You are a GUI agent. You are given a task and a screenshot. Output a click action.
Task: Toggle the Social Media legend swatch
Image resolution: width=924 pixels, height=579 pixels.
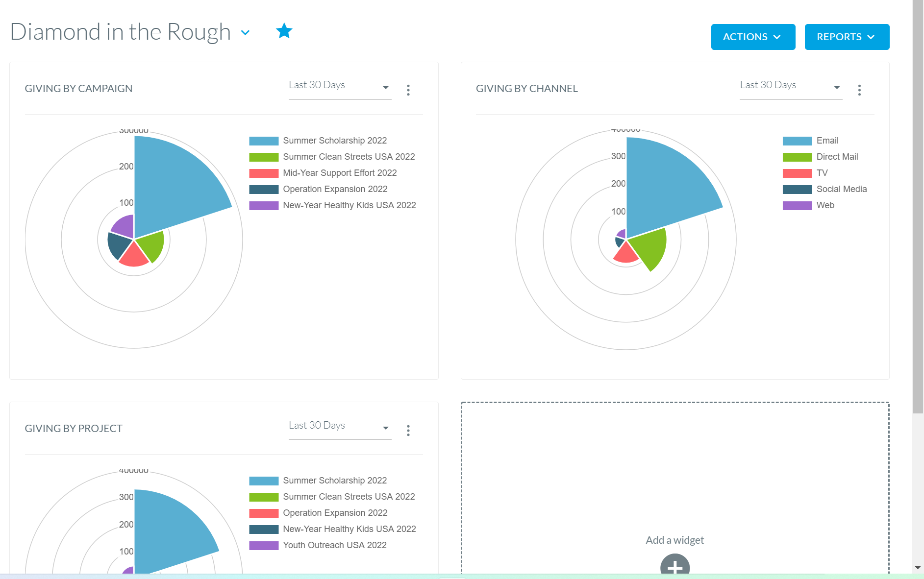(x=798, y=190)
